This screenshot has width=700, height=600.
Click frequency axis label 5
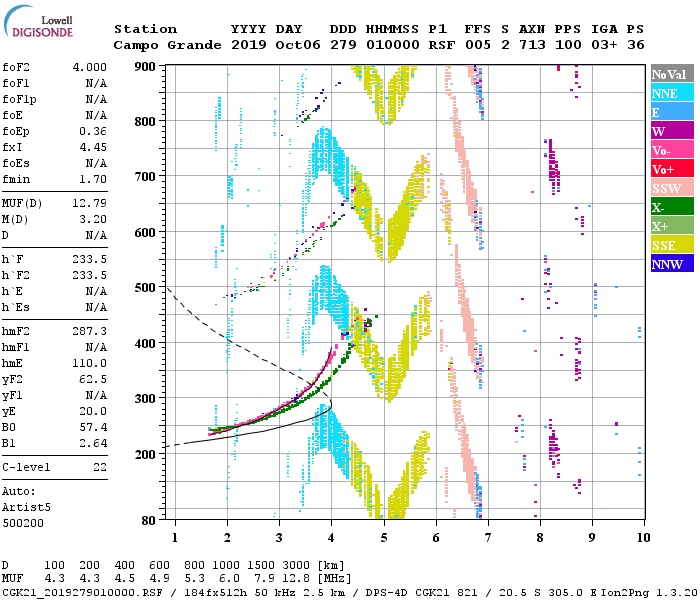pos(384,539)
